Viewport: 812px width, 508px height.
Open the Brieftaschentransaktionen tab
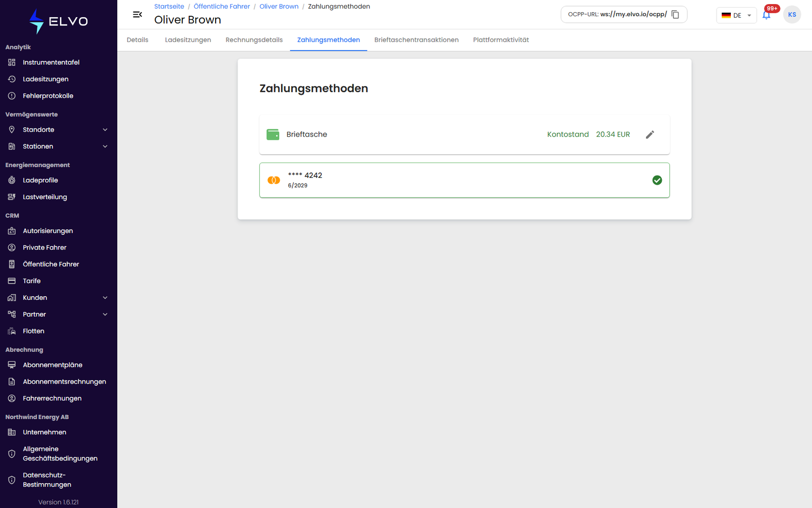[x=417, y=40]
